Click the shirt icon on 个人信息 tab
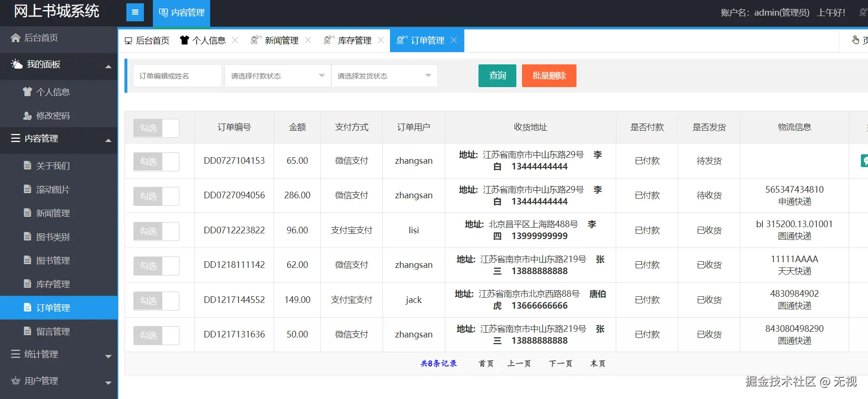The image size is (868, 399). pyautogui.click(x=185, y=40)
